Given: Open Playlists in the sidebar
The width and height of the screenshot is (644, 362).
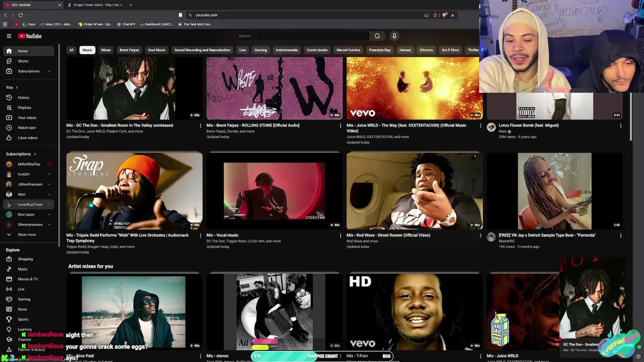Looking at the screenshot, I should click(x=29, y=108).
